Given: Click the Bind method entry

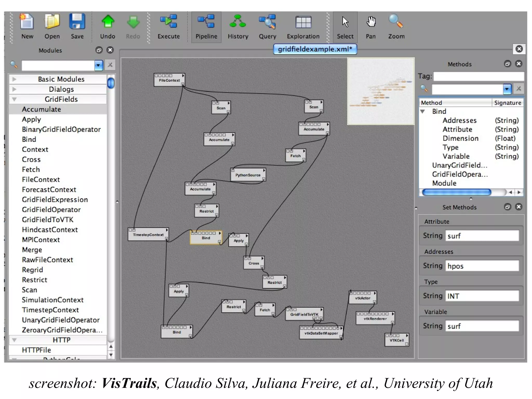Looking at the screenshot, I should tap(439, 111).
